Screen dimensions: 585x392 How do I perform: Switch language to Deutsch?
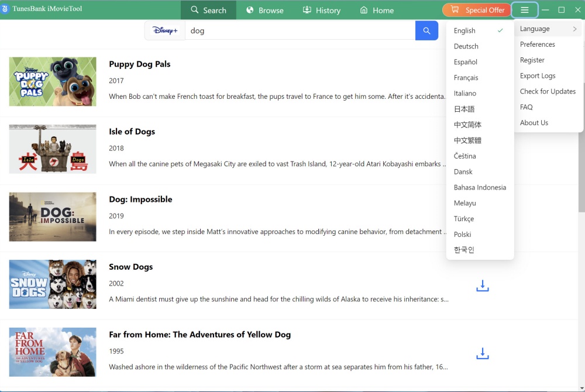466,46
